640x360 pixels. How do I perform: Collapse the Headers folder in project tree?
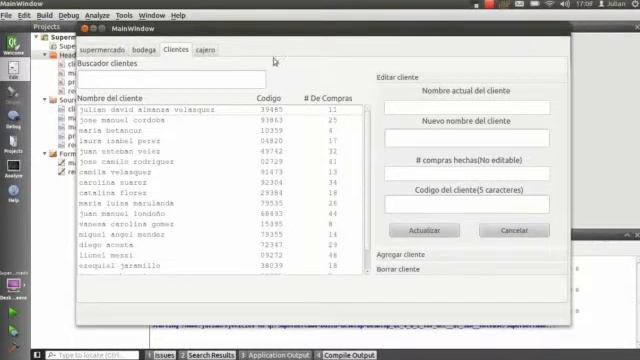pos(44,55)
